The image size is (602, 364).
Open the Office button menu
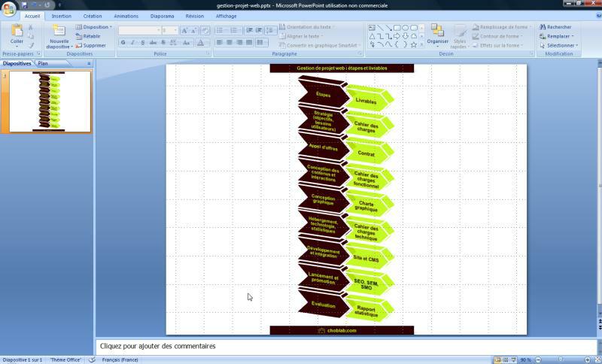tap(8, 8)
